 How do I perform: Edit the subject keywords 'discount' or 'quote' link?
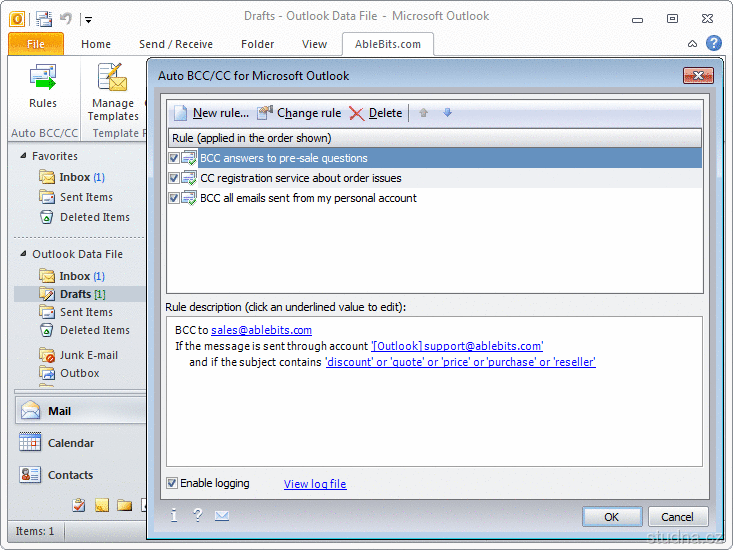(x=460, y=362)
